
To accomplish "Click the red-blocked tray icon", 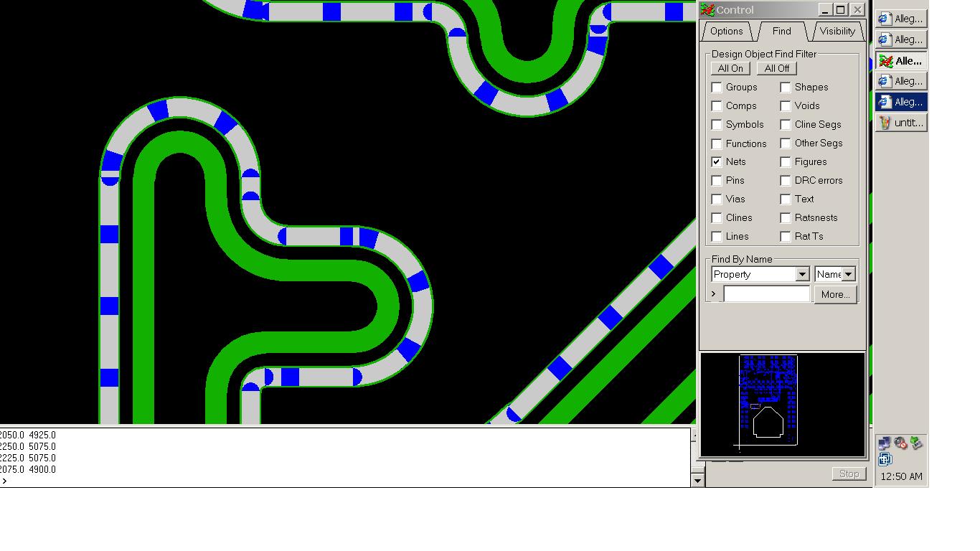I will point(900,443).
